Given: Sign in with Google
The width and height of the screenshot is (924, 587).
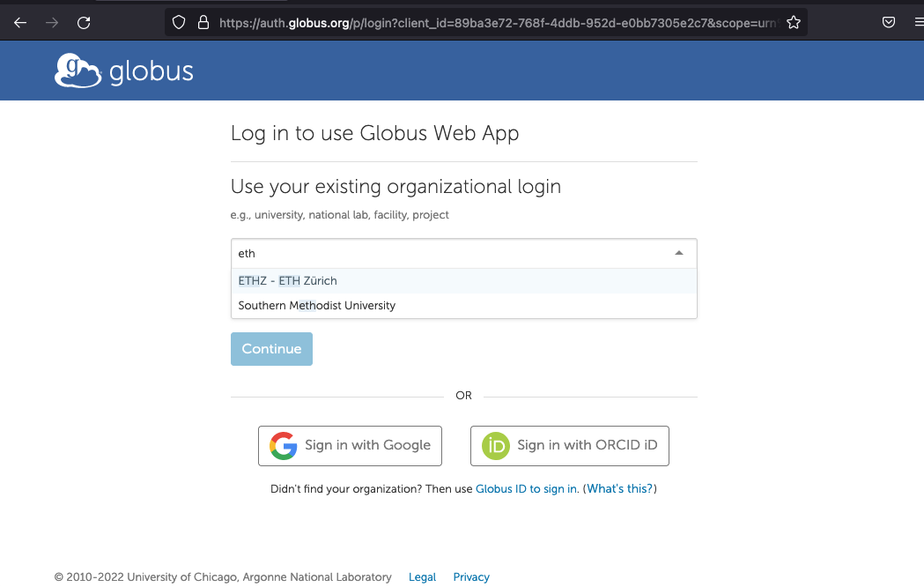Looking at the screenshot, I should [350, 446].
